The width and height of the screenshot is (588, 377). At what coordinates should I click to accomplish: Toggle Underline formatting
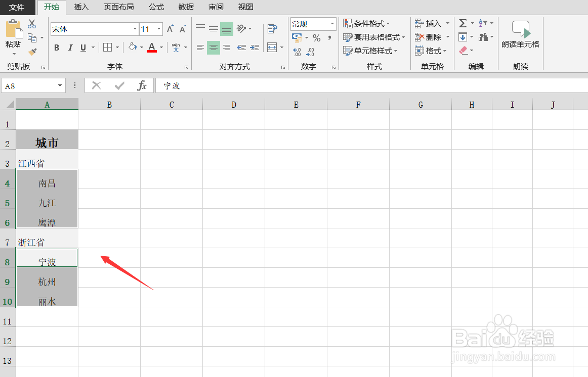click(x=83, y=48)
